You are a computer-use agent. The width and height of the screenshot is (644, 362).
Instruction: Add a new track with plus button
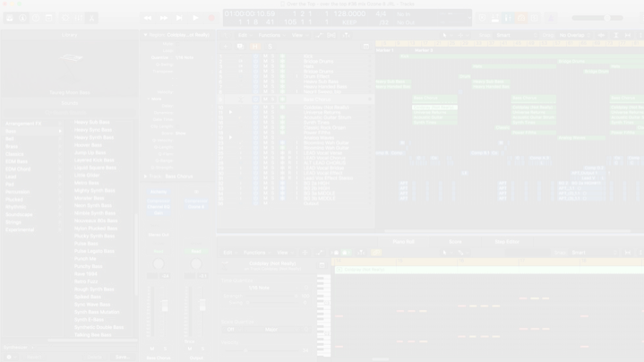point(225,47)
